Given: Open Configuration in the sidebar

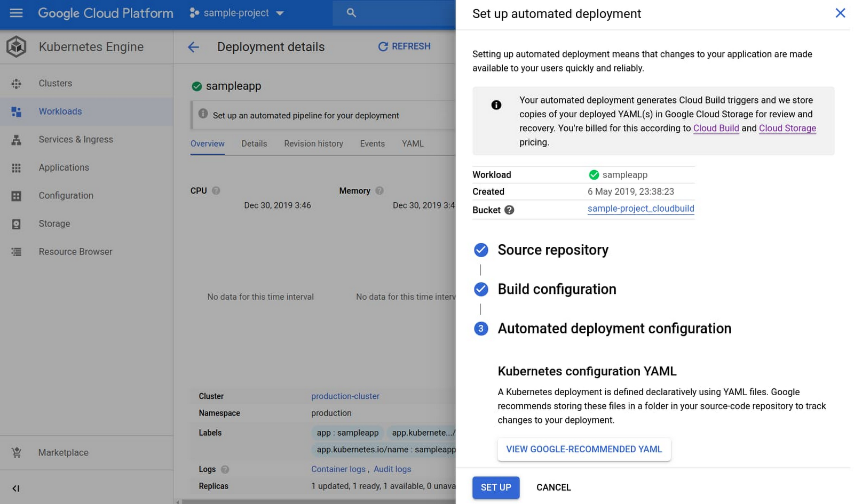Looking at the screenshot, I should [x=86, y=196].
